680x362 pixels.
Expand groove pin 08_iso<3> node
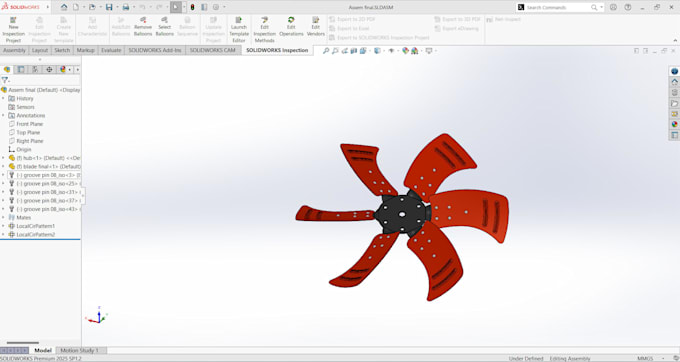(3, 175)
